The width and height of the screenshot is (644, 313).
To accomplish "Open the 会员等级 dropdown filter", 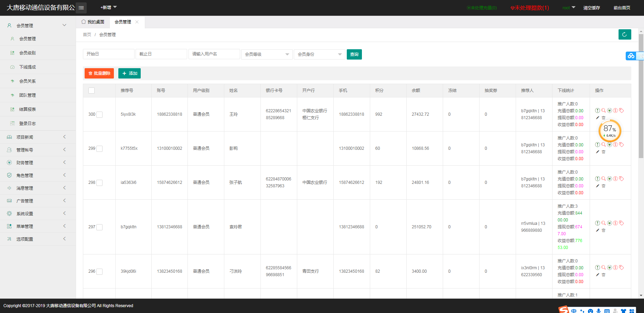I will (267, 54).
